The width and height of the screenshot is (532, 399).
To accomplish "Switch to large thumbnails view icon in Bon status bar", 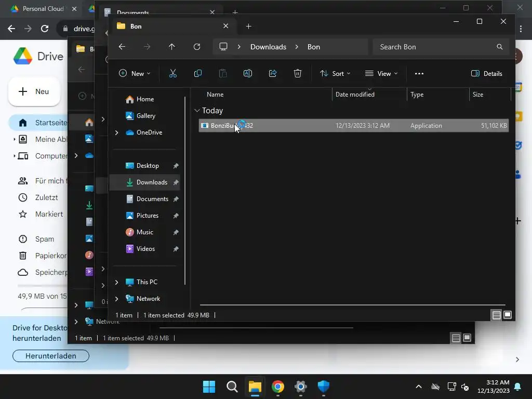I will [508, 315].
